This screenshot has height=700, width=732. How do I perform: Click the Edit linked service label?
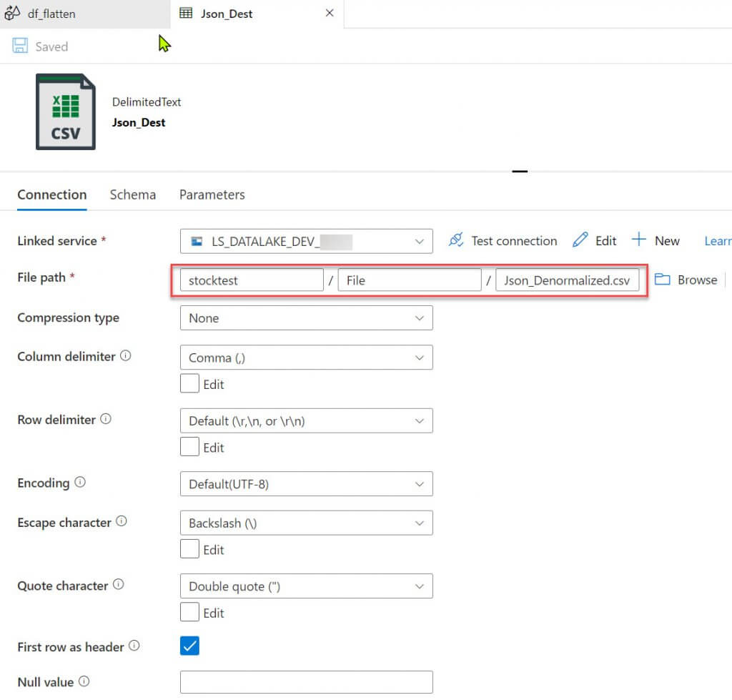coord(605,241)
